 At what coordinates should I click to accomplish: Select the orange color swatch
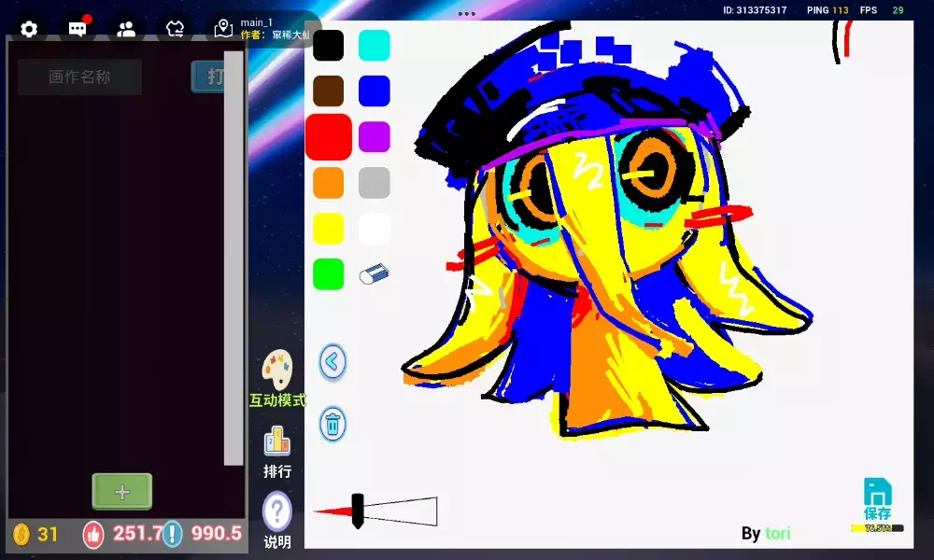[x=328, y=183]
